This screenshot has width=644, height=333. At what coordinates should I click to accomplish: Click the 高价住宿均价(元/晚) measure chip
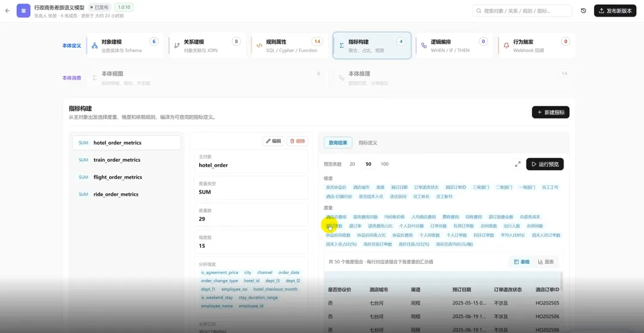pyautogui.click(x=454, y=244)
